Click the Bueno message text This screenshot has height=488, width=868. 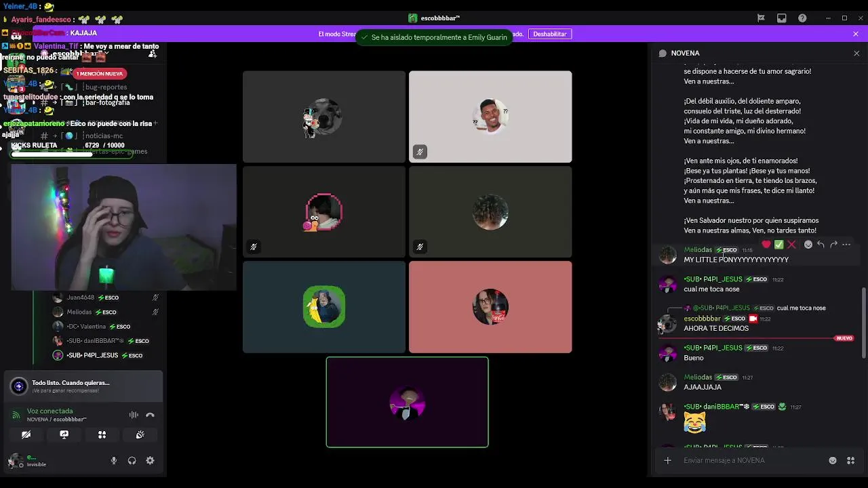coord(694,358)
